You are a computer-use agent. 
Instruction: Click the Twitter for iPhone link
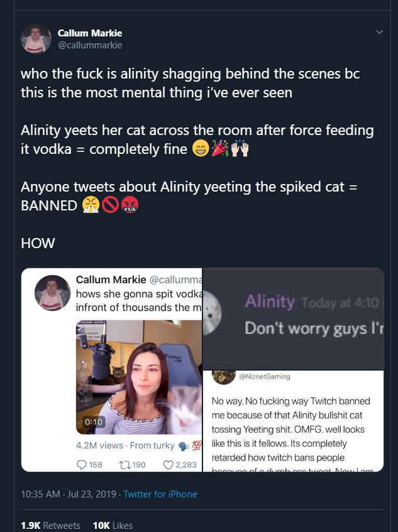(x=160, y=494)
